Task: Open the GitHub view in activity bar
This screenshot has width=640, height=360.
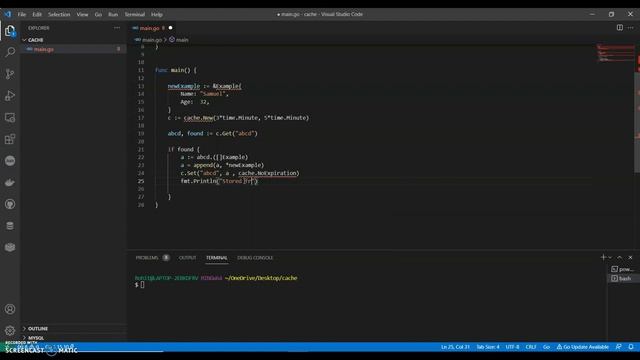Action: [10, 204]
